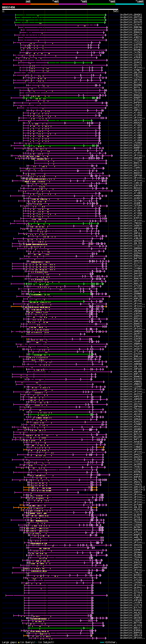Viewport: 146px width, 644px height.
Task: Open the UniRef100_B8BCN6 hit label
Action: point(131,27)
